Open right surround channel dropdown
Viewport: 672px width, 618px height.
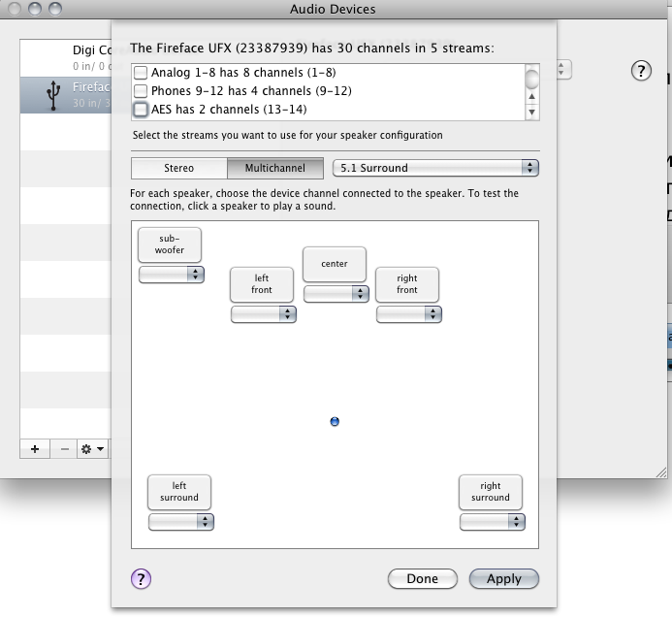point(493,522)
